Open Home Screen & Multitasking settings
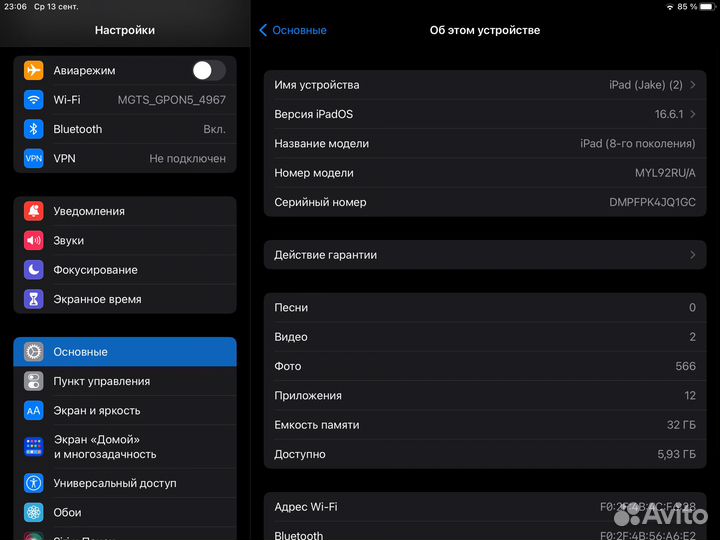The width and height of the screenshot is (720, 540). [x=105, y=446]
